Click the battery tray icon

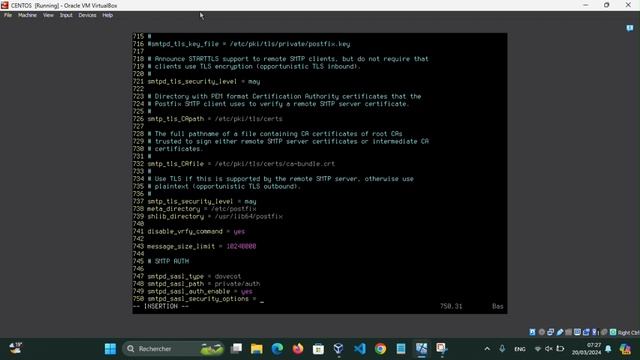coord(560,349)
